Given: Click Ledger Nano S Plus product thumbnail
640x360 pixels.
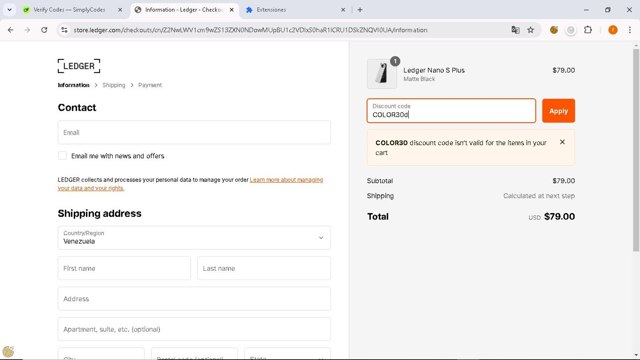Looking at the screenshot, I should click(382, 74).
